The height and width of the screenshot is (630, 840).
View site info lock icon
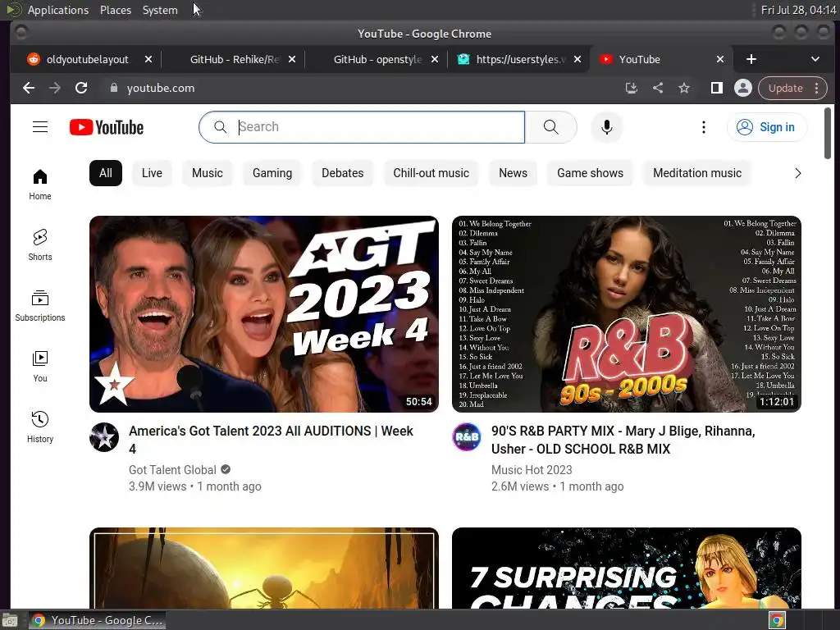[113, 88]
